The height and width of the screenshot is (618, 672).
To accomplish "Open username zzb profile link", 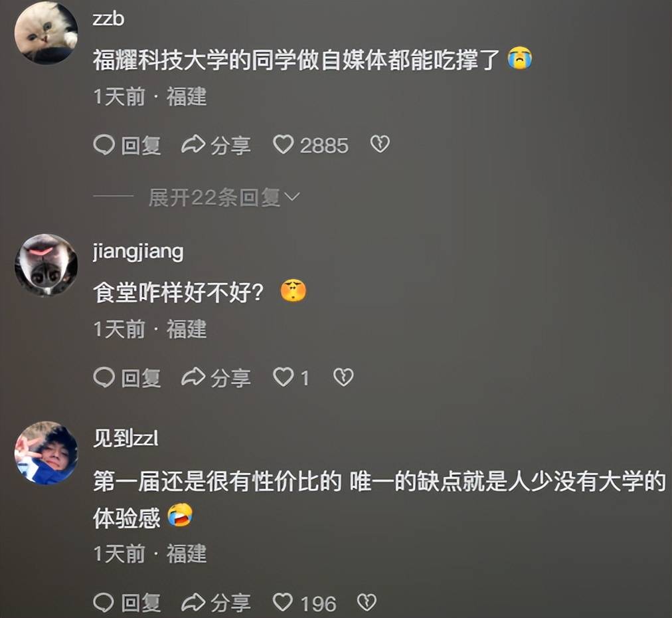I will tap(108, 19).
